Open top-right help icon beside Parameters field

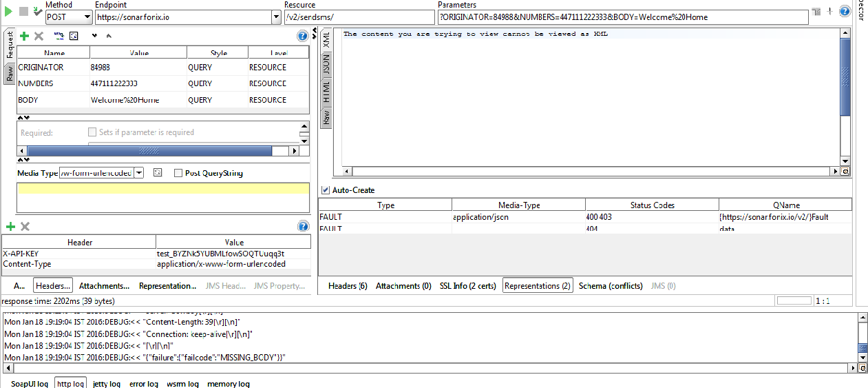coord(845,11)
